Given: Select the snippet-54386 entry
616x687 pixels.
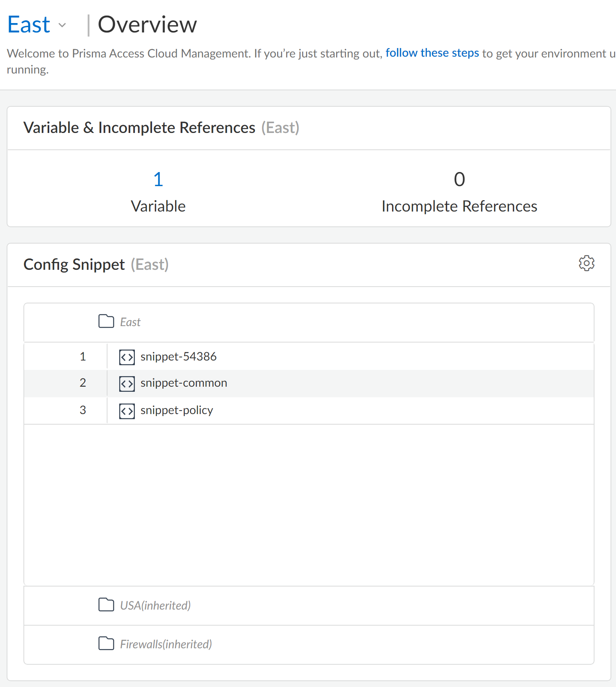Looking at the screenshot, I should point(178,357).
